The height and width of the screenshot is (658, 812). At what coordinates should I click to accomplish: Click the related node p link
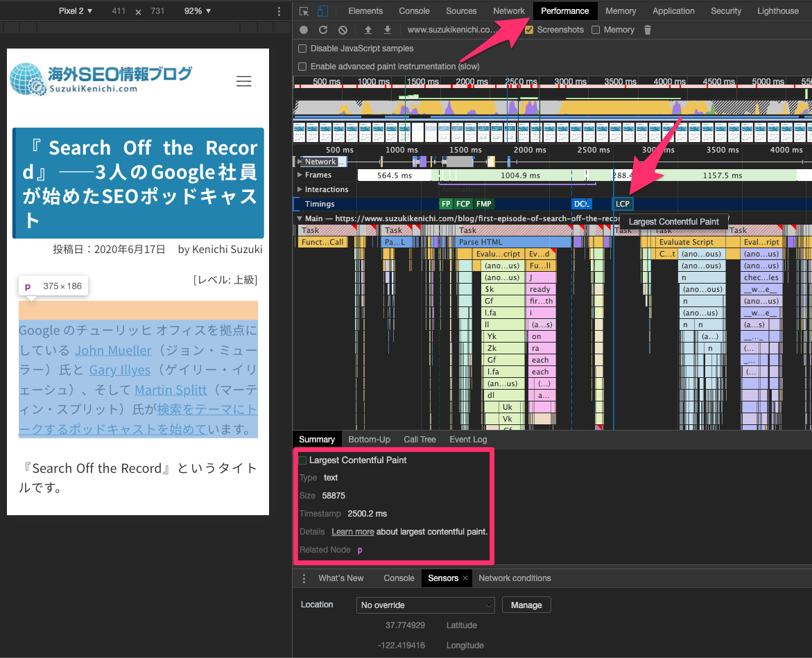pyautogui.click(x=360, y=550)
